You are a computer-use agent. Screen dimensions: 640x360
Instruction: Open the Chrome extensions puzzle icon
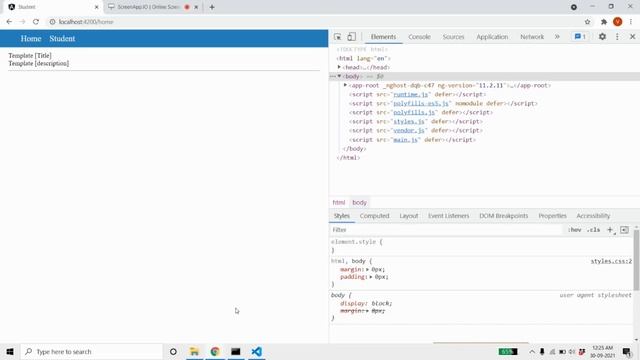604,22
